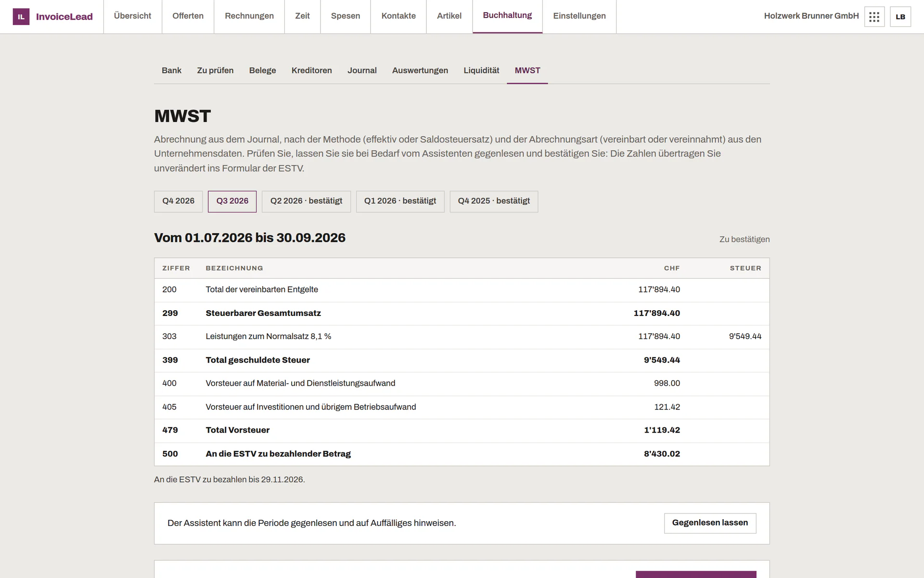Click the InvoiceLead brand name
924x578 pixels.
[64, 17]
